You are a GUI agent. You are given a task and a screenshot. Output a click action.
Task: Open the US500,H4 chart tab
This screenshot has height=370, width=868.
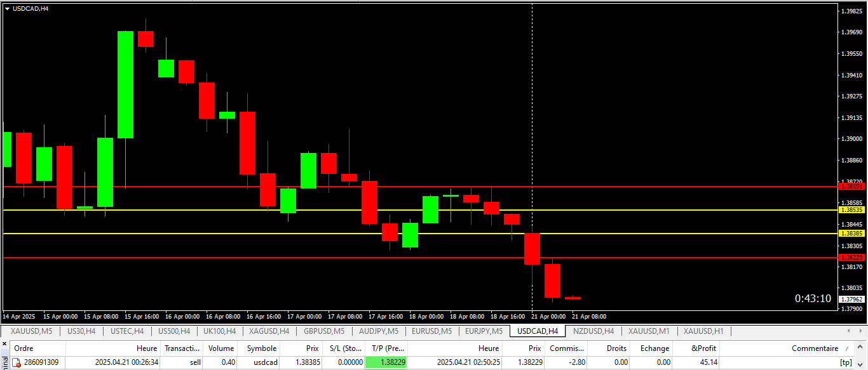[x=174, y=331]
